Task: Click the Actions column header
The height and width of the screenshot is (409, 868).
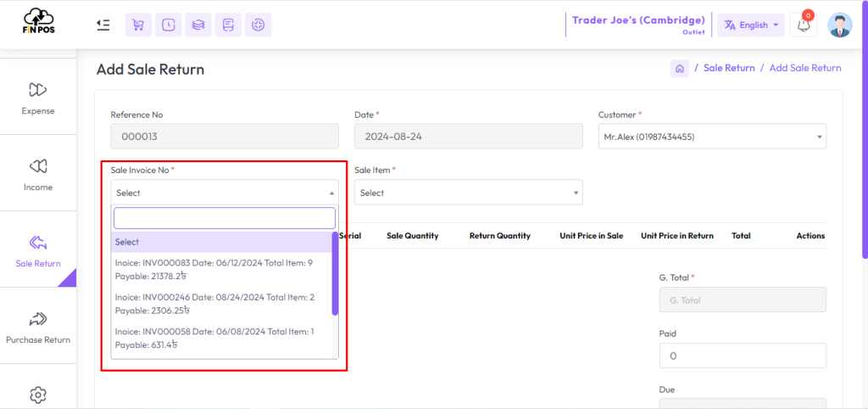Action: click(x=810, y=236)
